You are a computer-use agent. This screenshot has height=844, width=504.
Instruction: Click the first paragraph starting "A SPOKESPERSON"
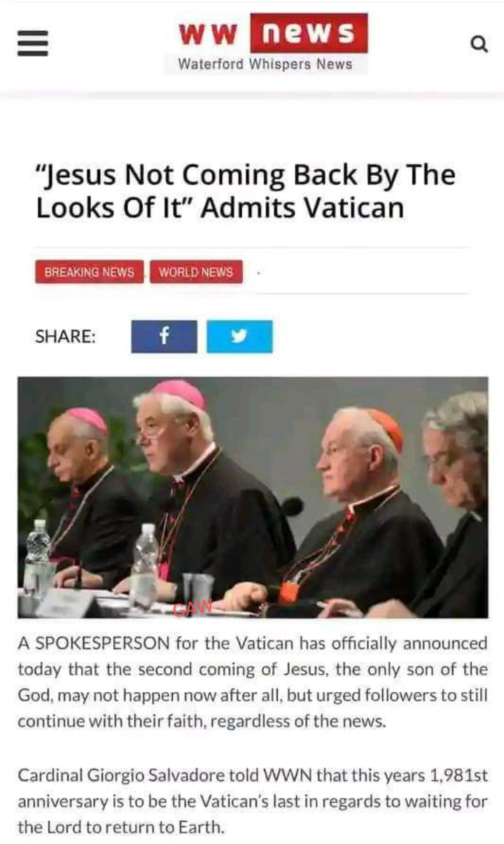click(252, 682)
